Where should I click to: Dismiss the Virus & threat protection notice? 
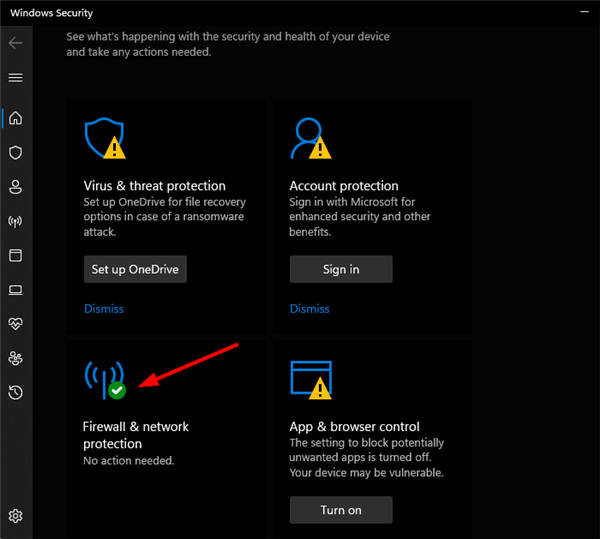(104, 309)
